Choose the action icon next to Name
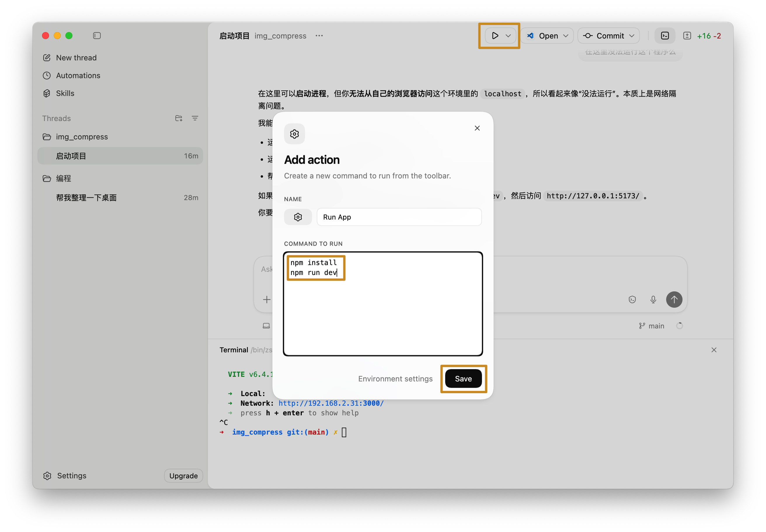Image resolution: width=766 pixels, height=532 pixels. coord(297,217)
